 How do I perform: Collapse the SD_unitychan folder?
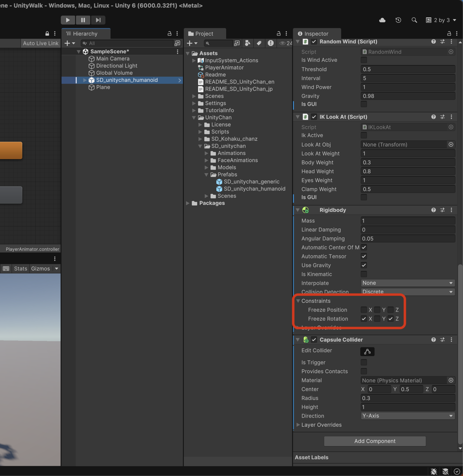[200, 146]
